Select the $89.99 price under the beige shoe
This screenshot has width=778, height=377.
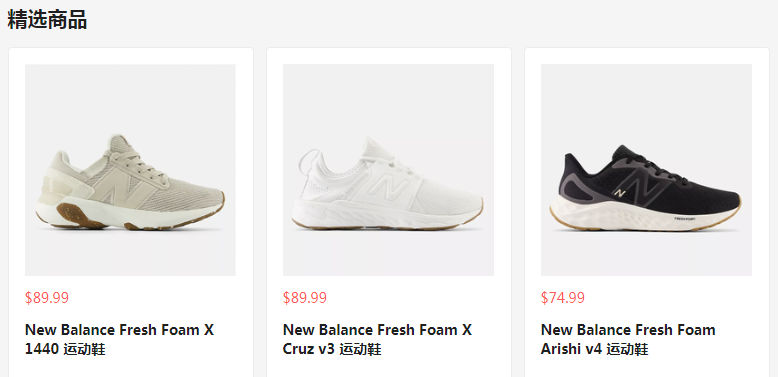click(47, 298)
